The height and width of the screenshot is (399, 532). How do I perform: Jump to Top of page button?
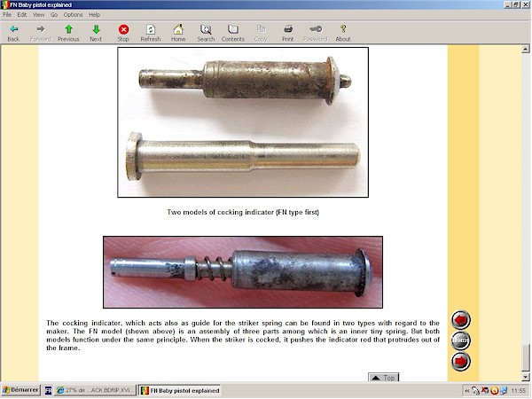383,378
